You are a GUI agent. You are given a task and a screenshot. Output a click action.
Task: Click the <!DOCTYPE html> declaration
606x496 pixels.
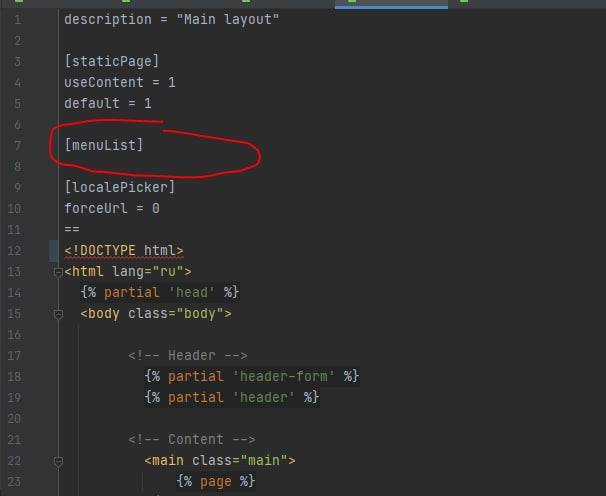[124, 251]
